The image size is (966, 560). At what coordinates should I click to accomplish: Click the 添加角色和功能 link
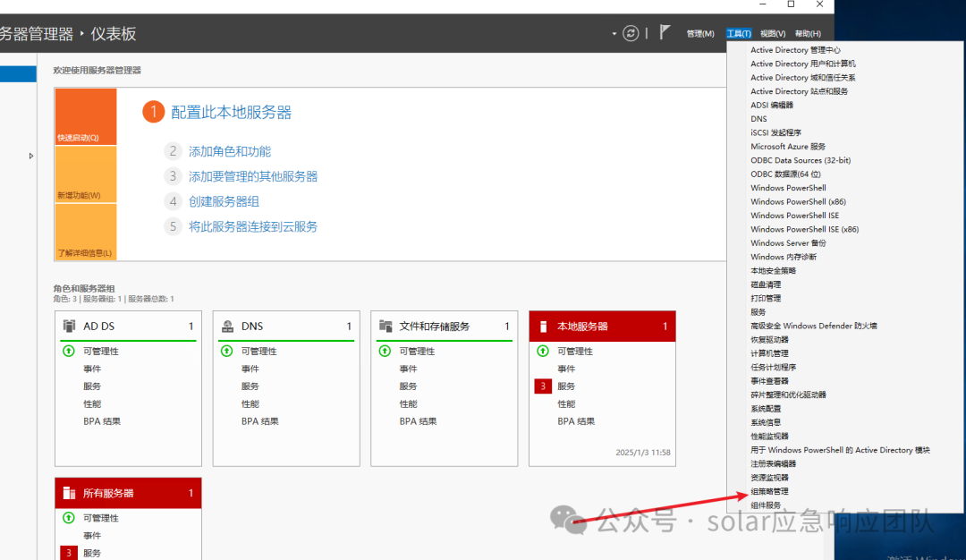(229, 151)
